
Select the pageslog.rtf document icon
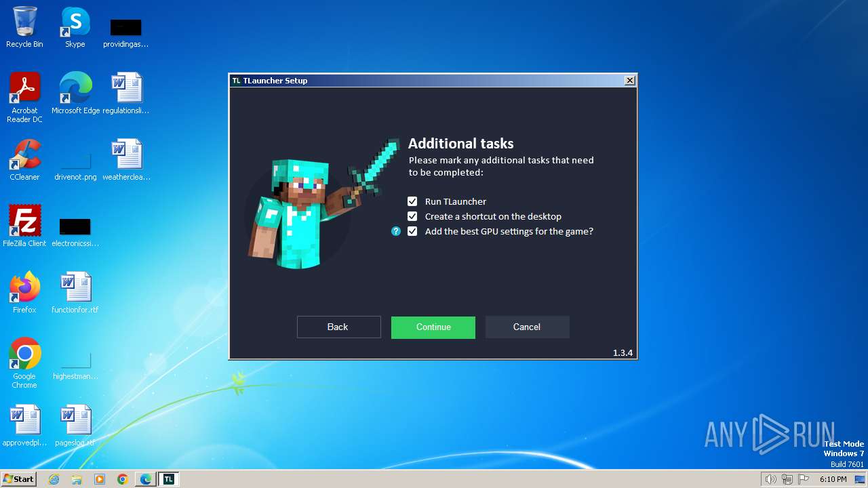click(75, 426)
